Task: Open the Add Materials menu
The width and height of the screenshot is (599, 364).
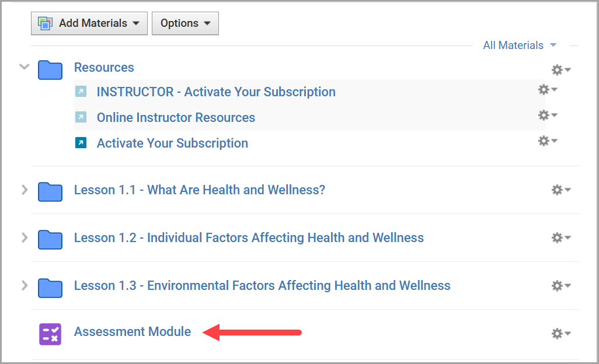Action: pyautogui.click(x=89, y=23)
